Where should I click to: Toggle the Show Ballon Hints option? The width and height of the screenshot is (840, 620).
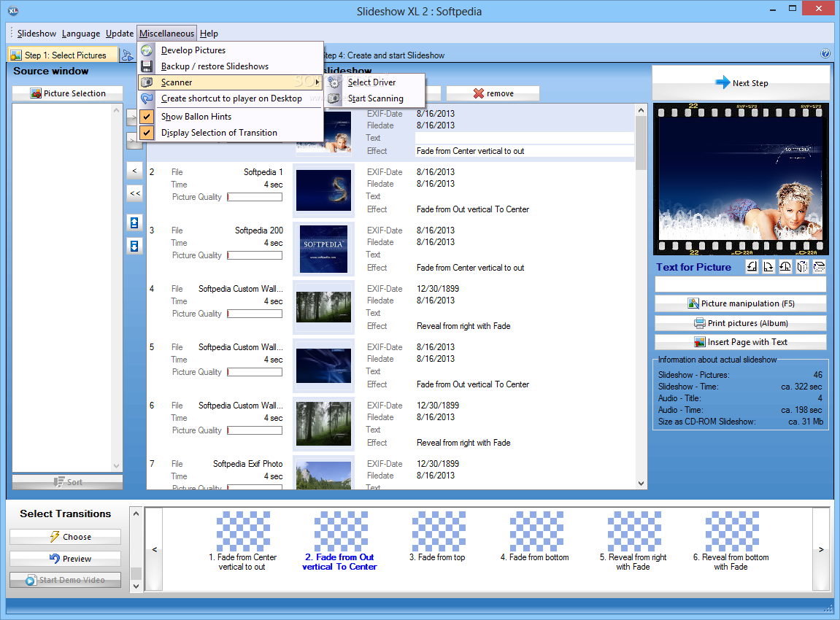coord(196,117)
